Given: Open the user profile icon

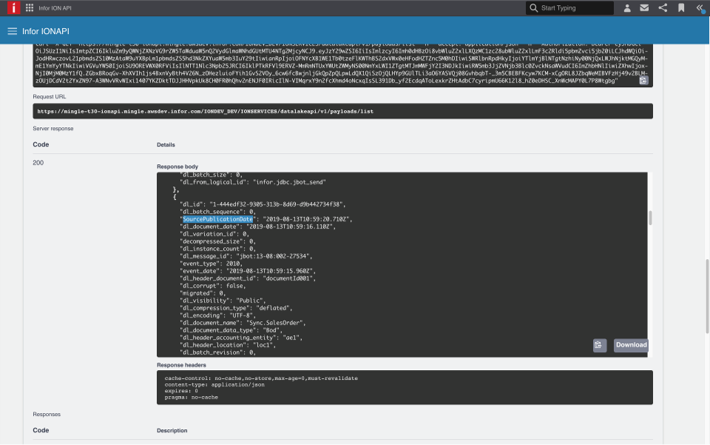Looking at the screenshot, I should click(627, 8).
